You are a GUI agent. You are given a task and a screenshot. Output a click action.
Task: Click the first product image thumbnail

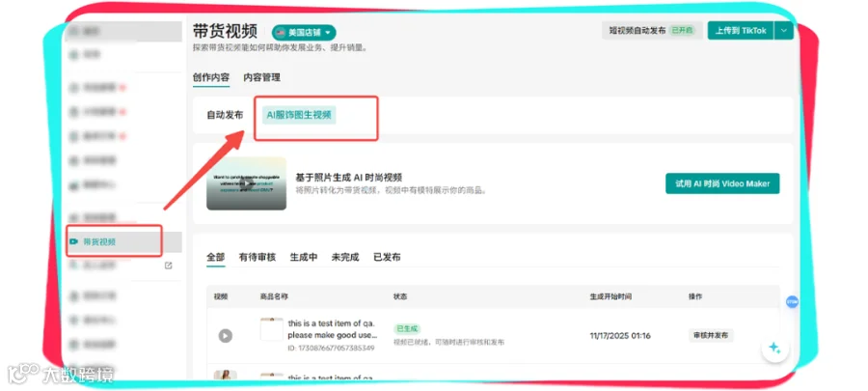(271, 329)
